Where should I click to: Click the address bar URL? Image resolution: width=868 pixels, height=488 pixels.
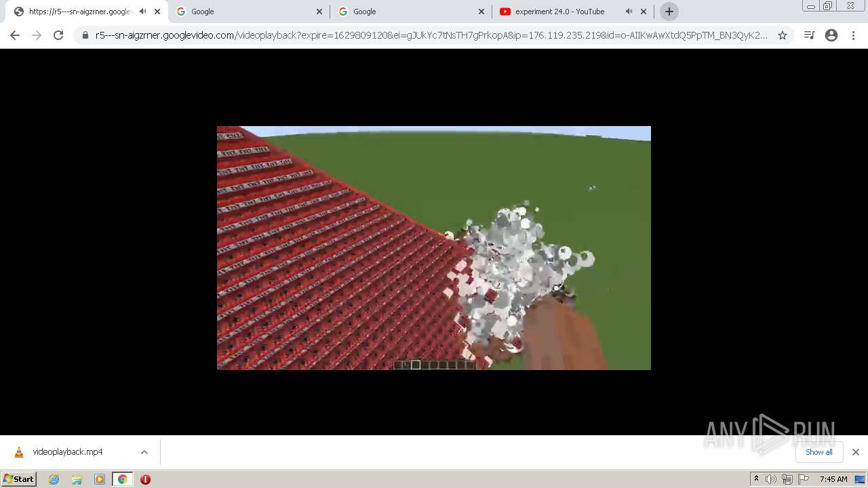tap(431, 35)
